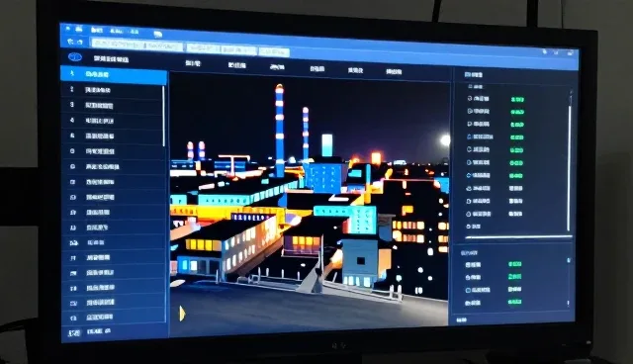Image resolution: width=633 pixels, height=364 pixels.
Task: Click the browser address bar field
Action: click(x=137, y=45)
